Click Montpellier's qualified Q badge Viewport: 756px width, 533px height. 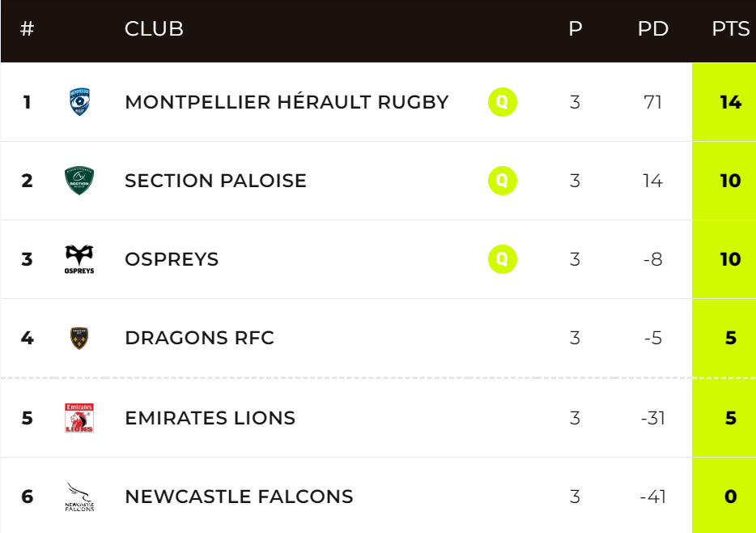(502, 102)
